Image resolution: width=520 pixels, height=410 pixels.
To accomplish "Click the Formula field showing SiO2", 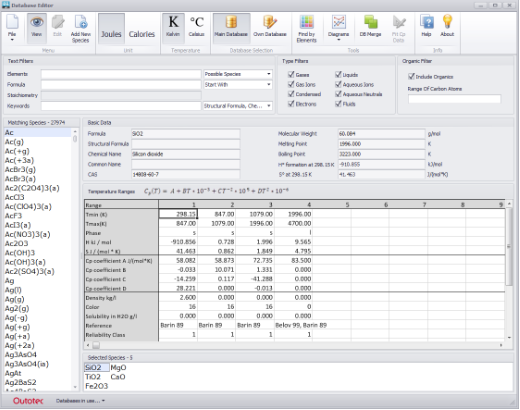I will 186,134.
